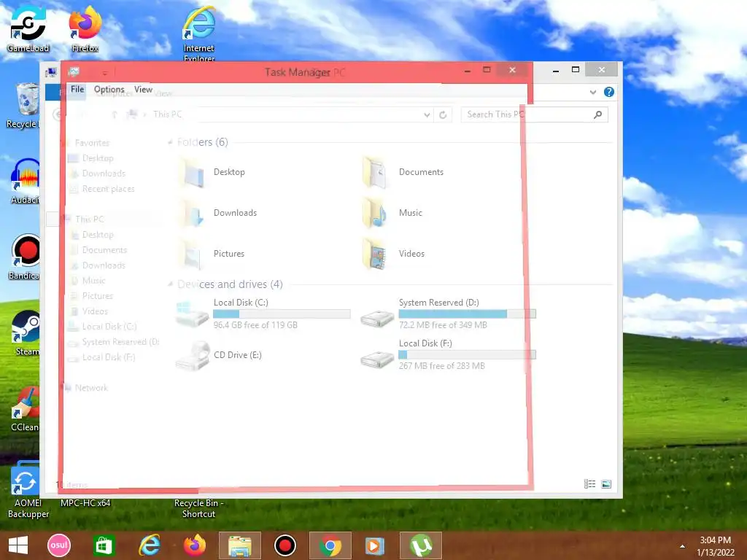This screenshot has width=747, height=560.
Task: Open Firefox from the taskbar
Action: 194,545
